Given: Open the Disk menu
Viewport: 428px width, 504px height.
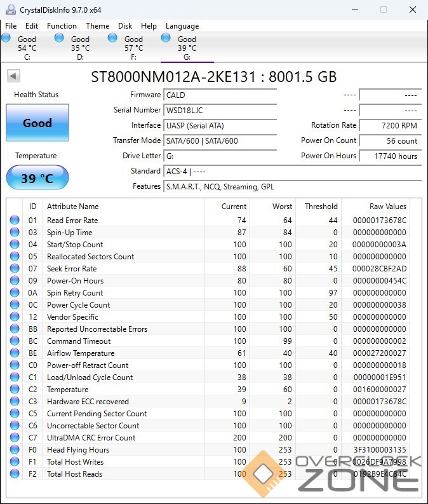Looking at the screenshot, I should click(125, 26).
